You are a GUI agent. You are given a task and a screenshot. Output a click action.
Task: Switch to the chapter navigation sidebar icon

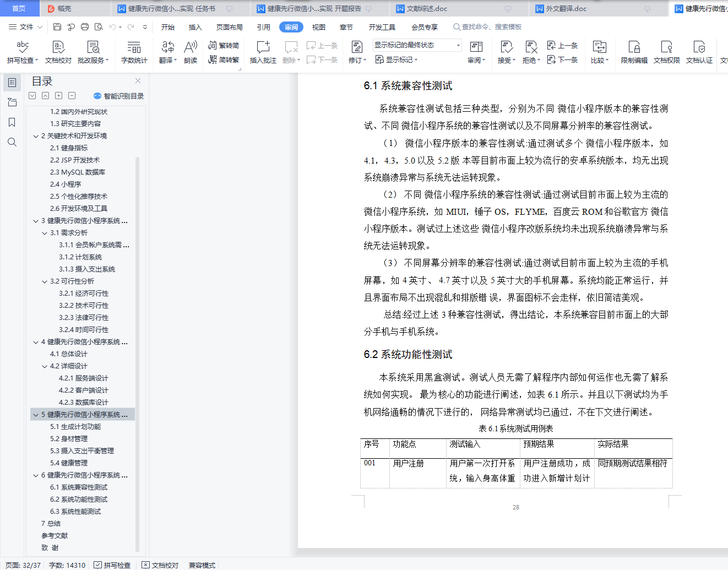click(x=12, y=102)
